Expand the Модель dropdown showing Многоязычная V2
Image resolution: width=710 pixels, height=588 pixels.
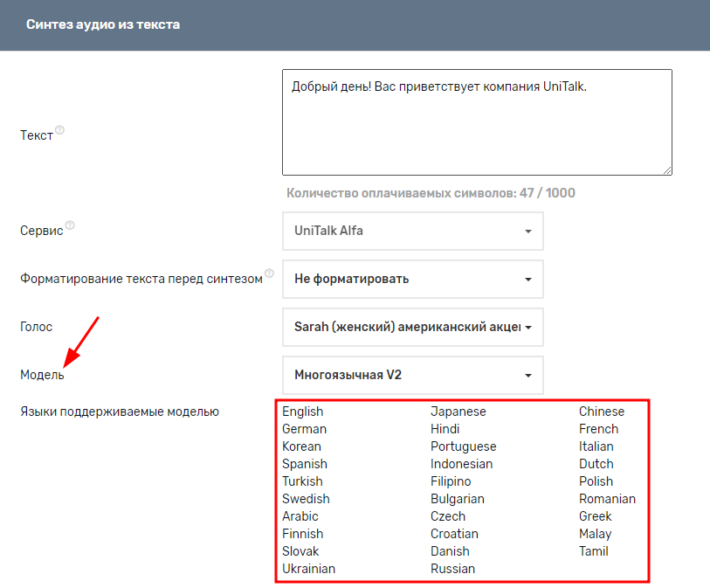pos(412,375)
